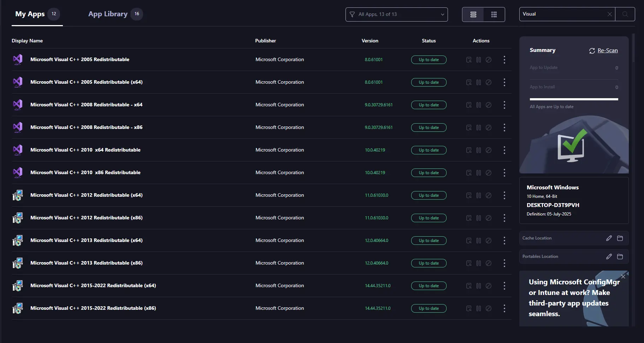The height and width of the screenshot is (343, 644).
Task: Click the Actions column header
Action: (481, 41)
